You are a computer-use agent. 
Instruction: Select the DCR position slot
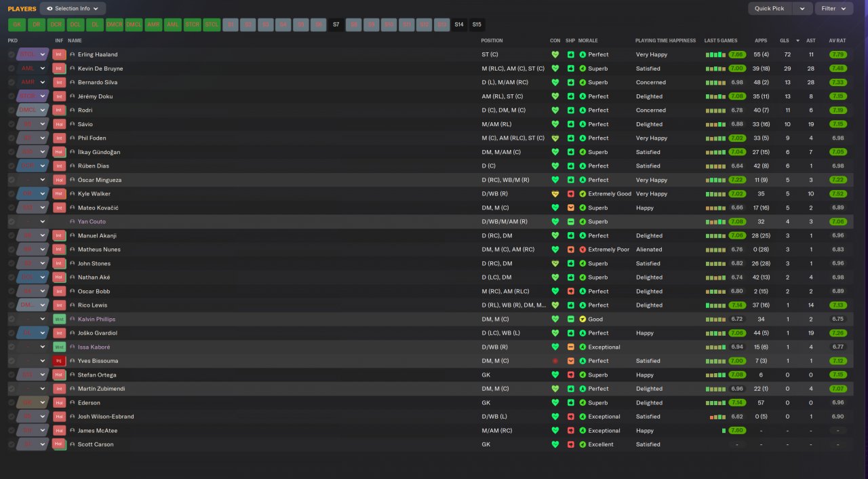click(x=56, y=24)
